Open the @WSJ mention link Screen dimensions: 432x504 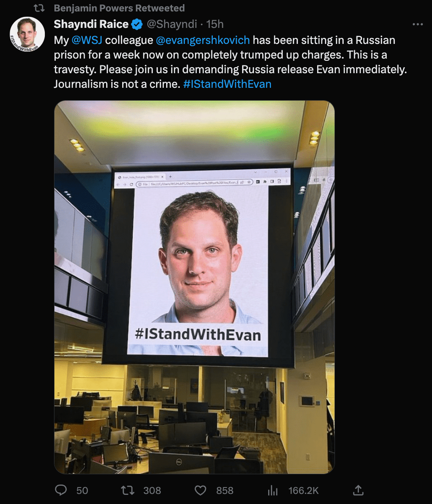(87, 40)
